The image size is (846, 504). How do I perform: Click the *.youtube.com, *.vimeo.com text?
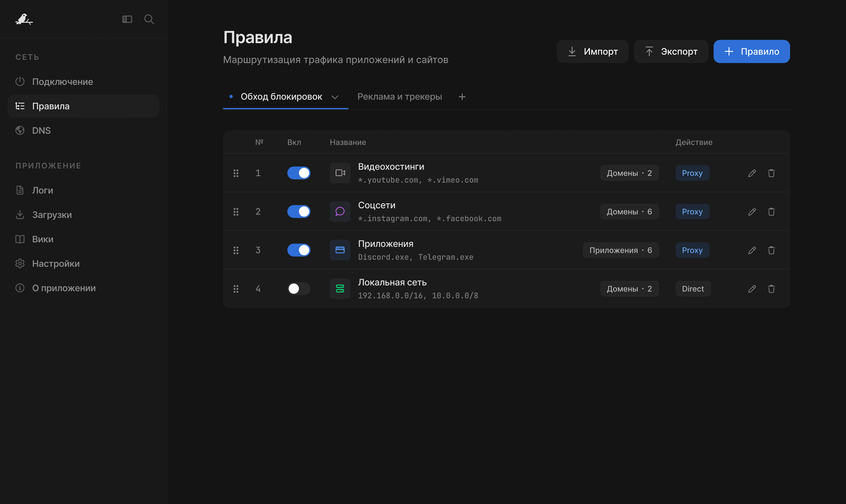[418, 180]
